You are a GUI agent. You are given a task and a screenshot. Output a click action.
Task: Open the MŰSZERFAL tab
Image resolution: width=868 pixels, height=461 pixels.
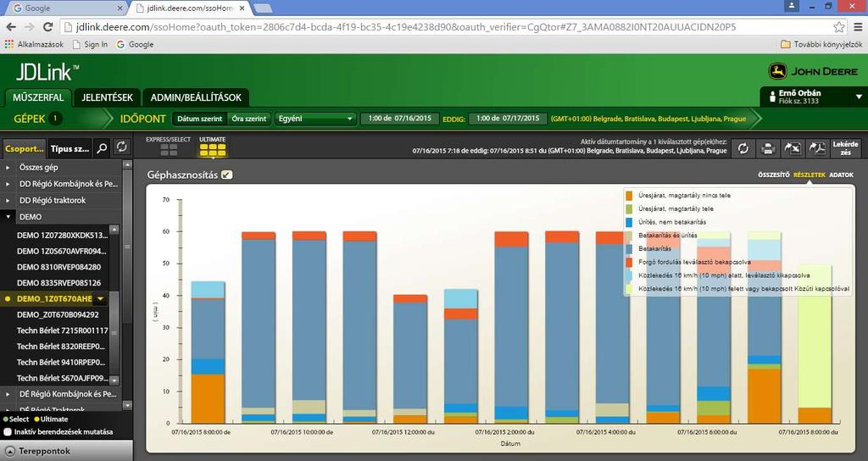click(38, 97)
